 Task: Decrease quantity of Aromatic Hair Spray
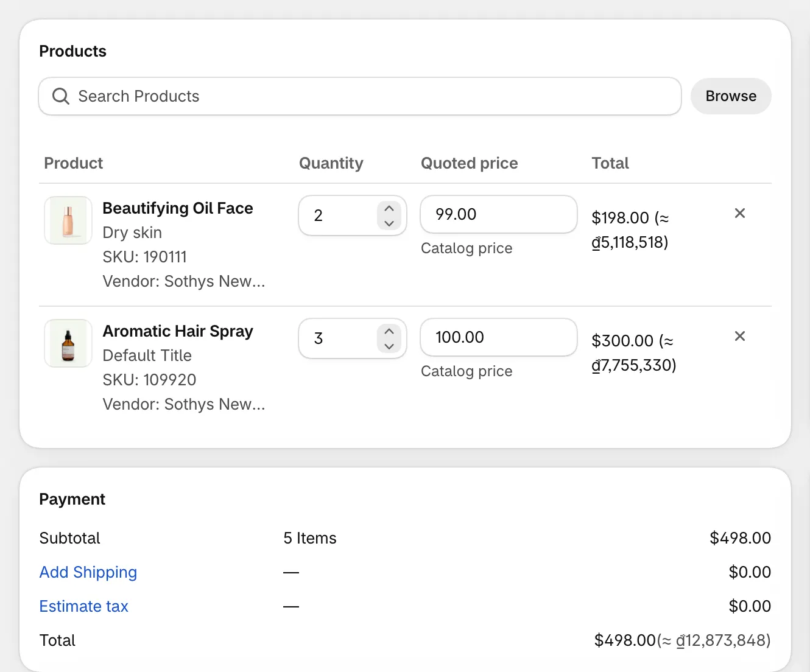coord(389,346)
